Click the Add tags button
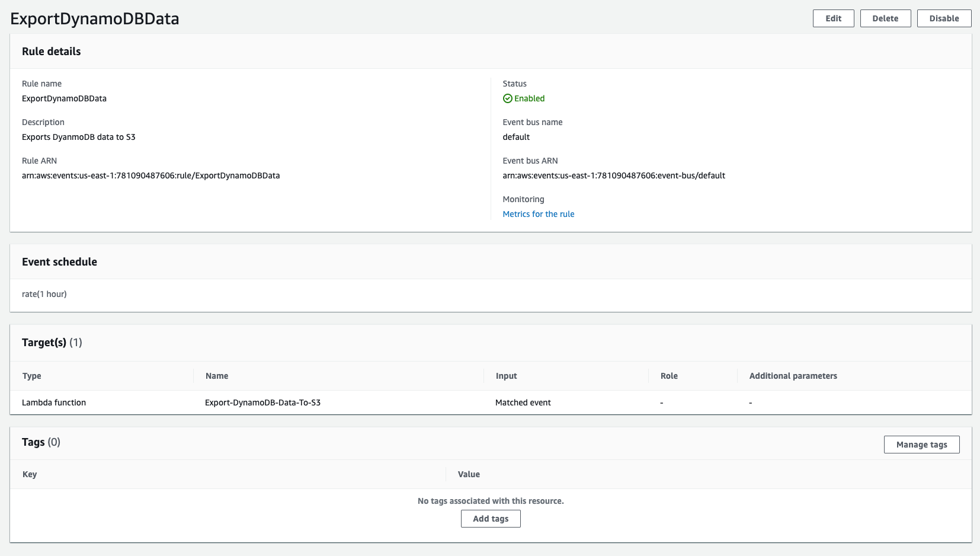This screenshot has height=556, width=980. (491, 518)
